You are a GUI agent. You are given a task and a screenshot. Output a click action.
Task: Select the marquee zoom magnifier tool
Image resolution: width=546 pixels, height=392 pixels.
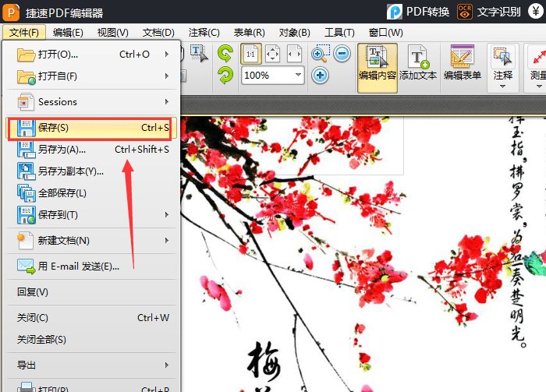pos(320,53)
